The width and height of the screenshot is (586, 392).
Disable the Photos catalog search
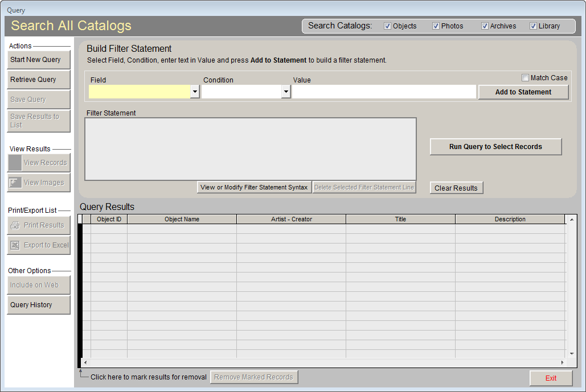pos(436,26)
